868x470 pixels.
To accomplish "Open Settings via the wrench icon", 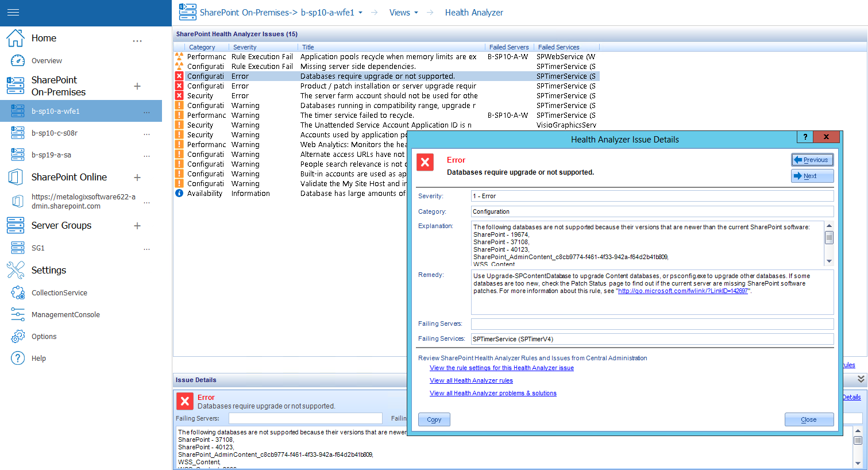I will click(x=16, y=270).
